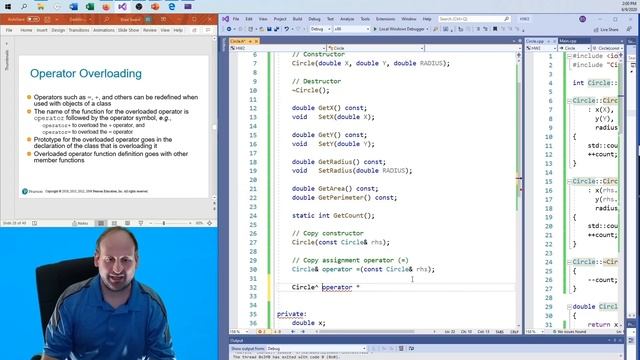Image resolution: width=640 pixels, height=360 pixels.
Task: Open the View tab in PowerPoint
Action: tap(165, 30)
